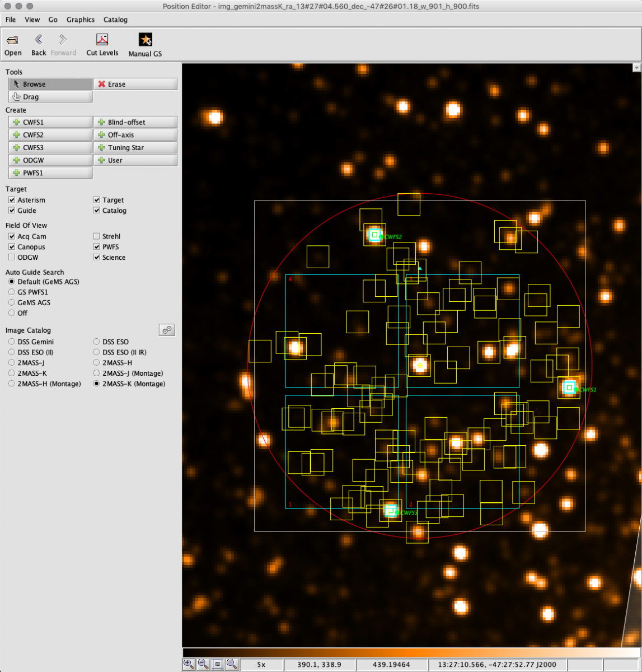The width and height of the screenshot is (642, 672).
Task: Select 2MASS-J (Montage) catalog
Action: coord(97,374)
